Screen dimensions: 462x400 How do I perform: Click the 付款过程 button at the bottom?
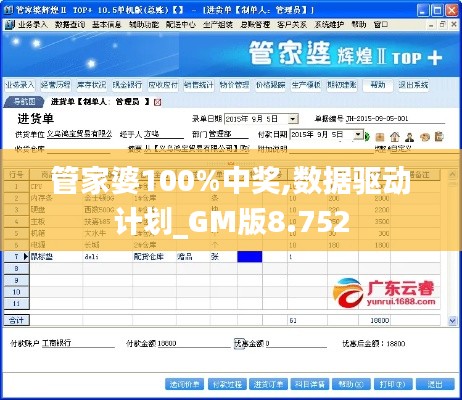pyautogui.click(x=227, y=384)
